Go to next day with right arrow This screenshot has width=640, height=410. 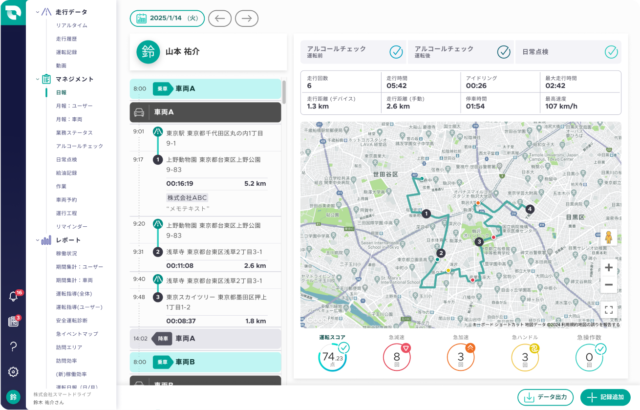click(247, 18)
